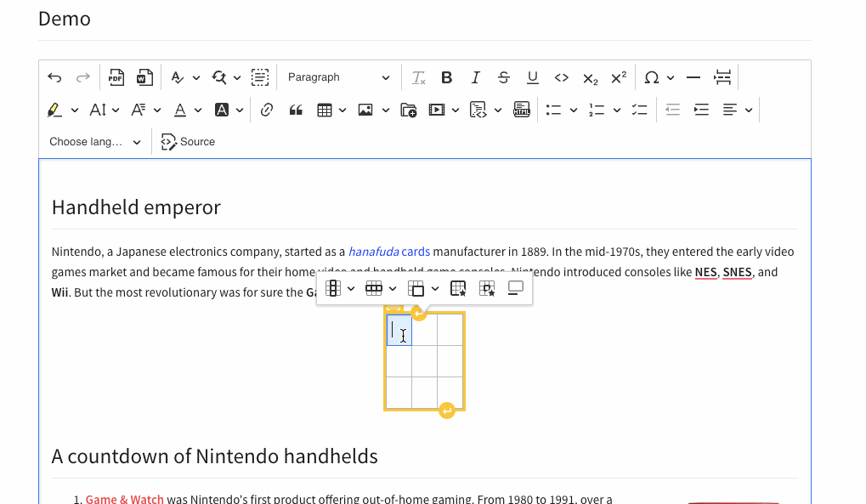
Task: Open the Font color picker
Action: pyautogui.click(x=188, y=110)
